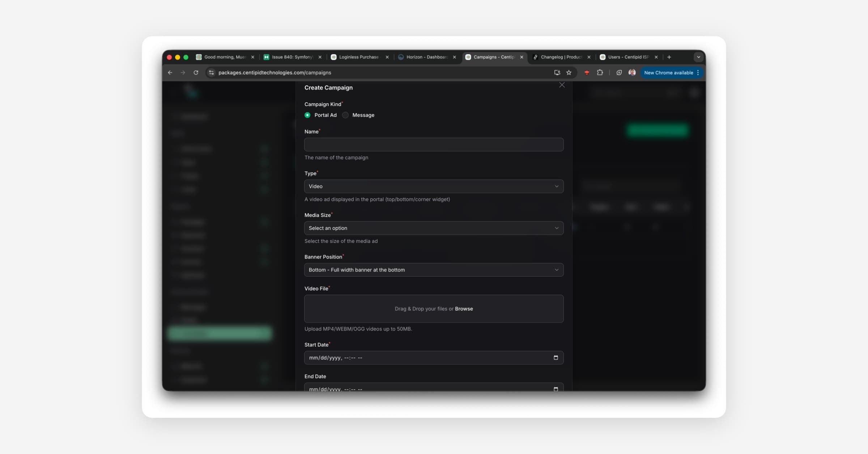View site information icon in address bar
Image resolution: width=868 pixels, height=454 pixels.
click(212, 73)
